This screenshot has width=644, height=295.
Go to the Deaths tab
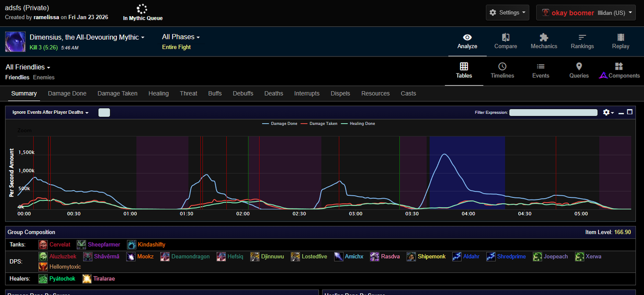(274, 94)
